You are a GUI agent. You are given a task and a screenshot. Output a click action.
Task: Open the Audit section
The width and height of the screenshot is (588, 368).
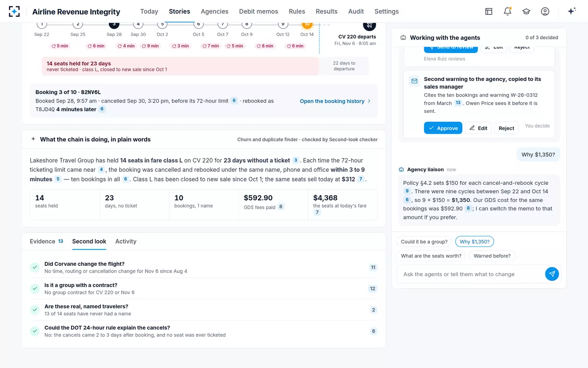coord(356,11)
